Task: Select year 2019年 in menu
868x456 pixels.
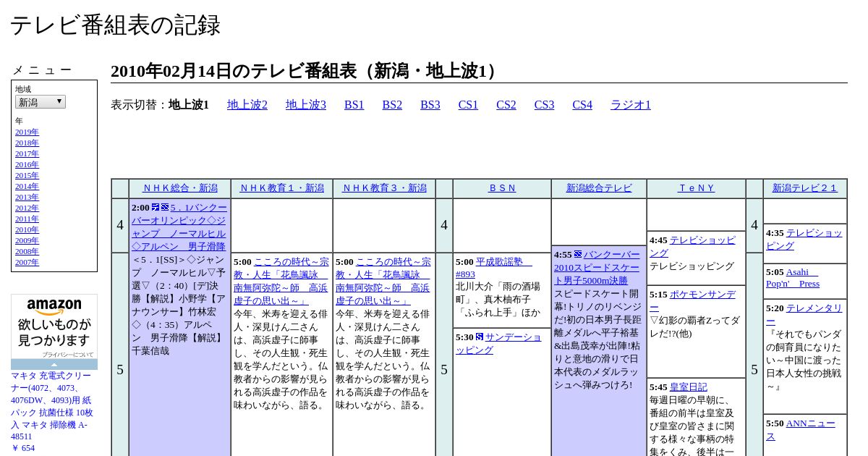Action: tap(27, 132)
